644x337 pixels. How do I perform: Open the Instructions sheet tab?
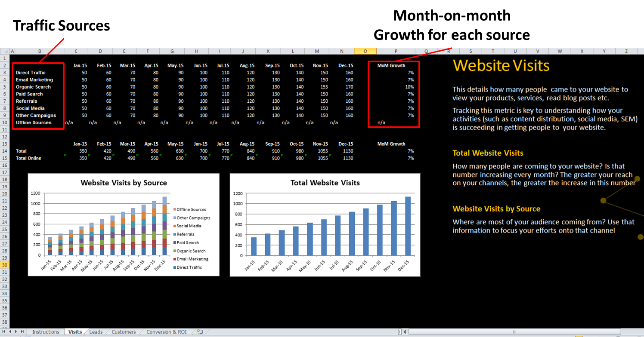pyautogui.click(x=46, y=332)
